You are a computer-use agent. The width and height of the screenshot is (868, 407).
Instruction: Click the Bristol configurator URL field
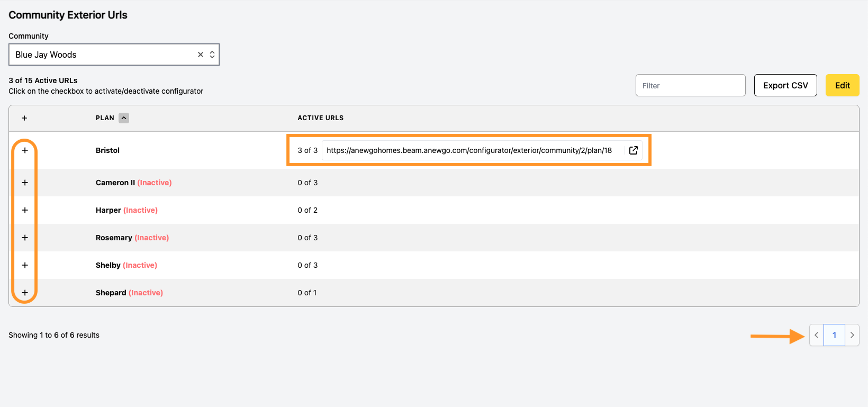(482, 150)
